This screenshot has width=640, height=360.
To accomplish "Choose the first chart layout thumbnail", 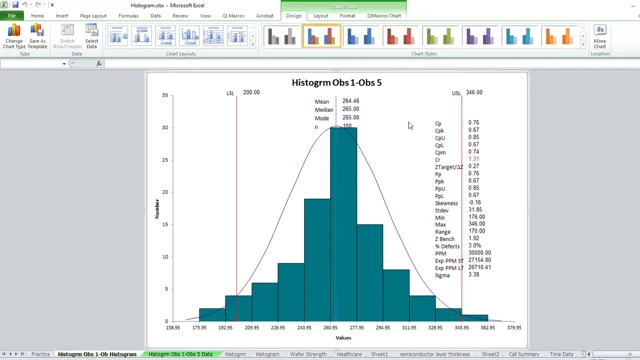I will coord(118,36).
